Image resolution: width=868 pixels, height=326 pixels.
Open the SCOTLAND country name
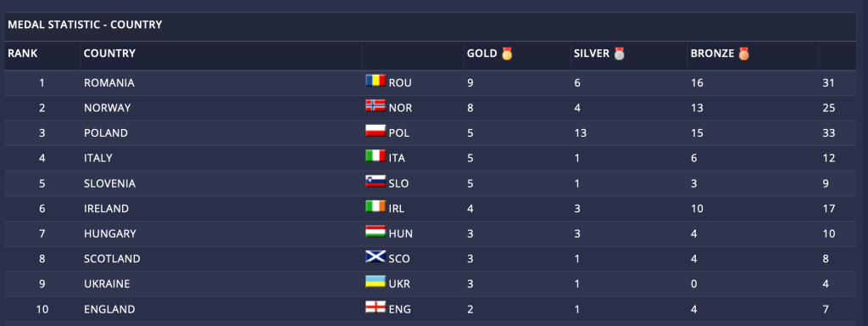[112, 259]
